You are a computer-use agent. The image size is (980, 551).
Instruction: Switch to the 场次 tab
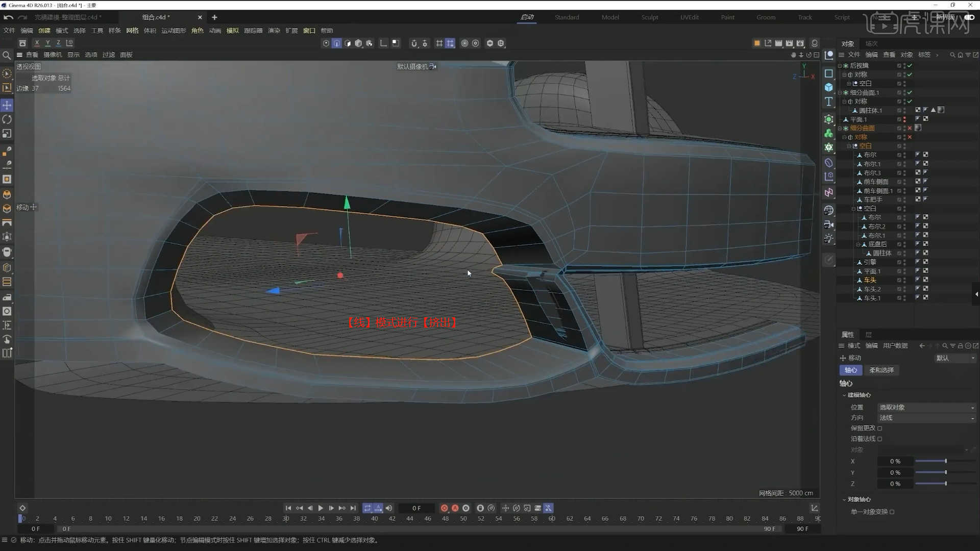pos(872,43)
